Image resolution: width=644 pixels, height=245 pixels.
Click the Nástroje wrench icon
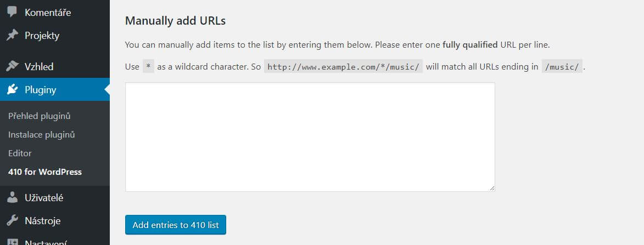point(12,221)
